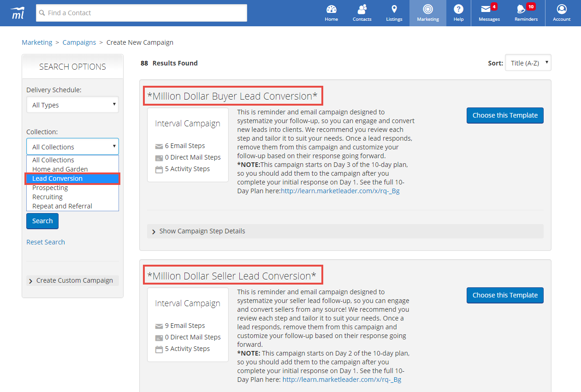This screenshot has width=581, height=392.
Task: Expand Show Campaign Step Details
Action: 345,231
